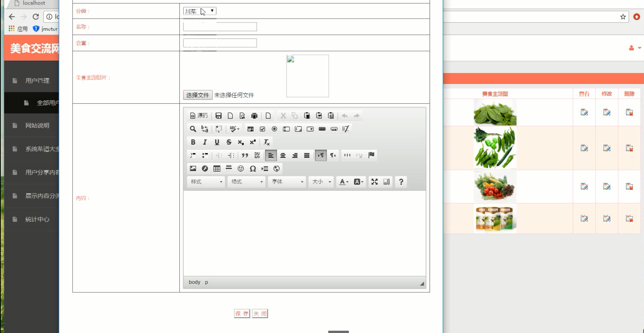The image size is (644, 333).
Task: Open Find with the magnifier icon
Action: [x=193, y=129]
